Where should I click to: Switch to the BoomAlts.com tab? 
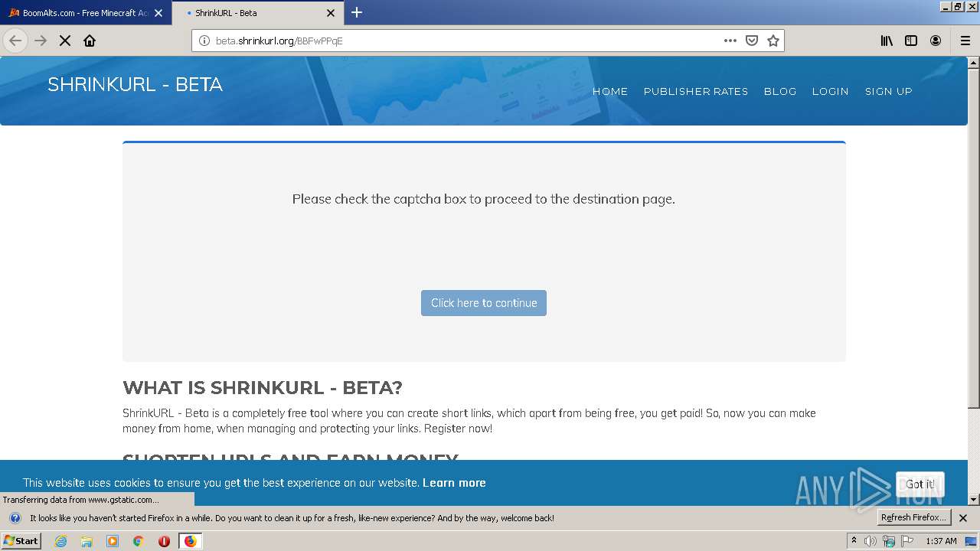coord(85,13)
